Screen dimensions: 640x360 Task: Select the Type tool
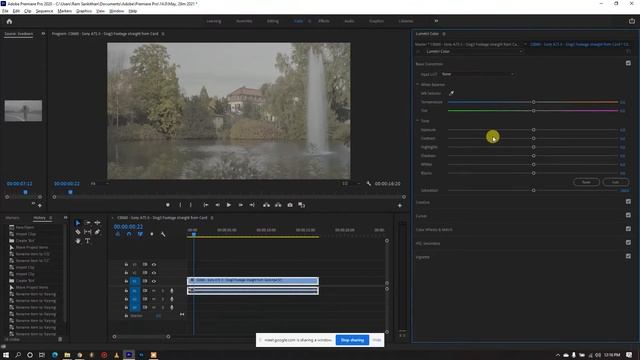pos(88,241)
